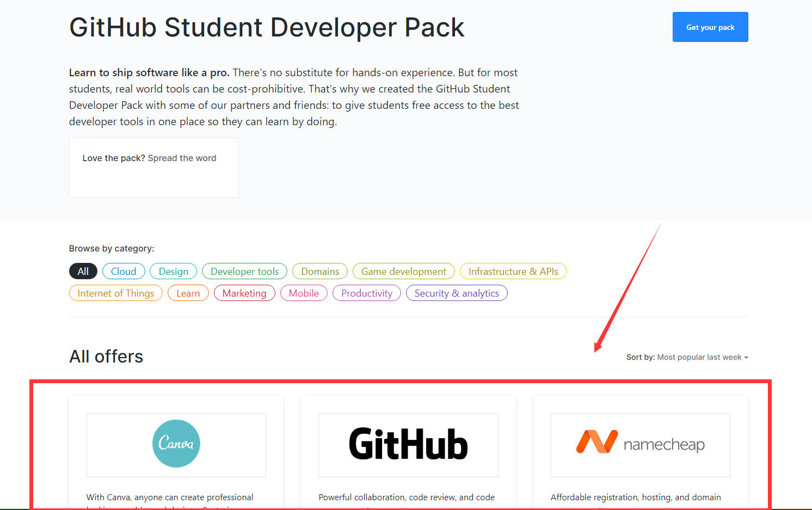Choose the Domains category
Image resolution: width=812 pixels, height=510 pixels.
point(320,272)
